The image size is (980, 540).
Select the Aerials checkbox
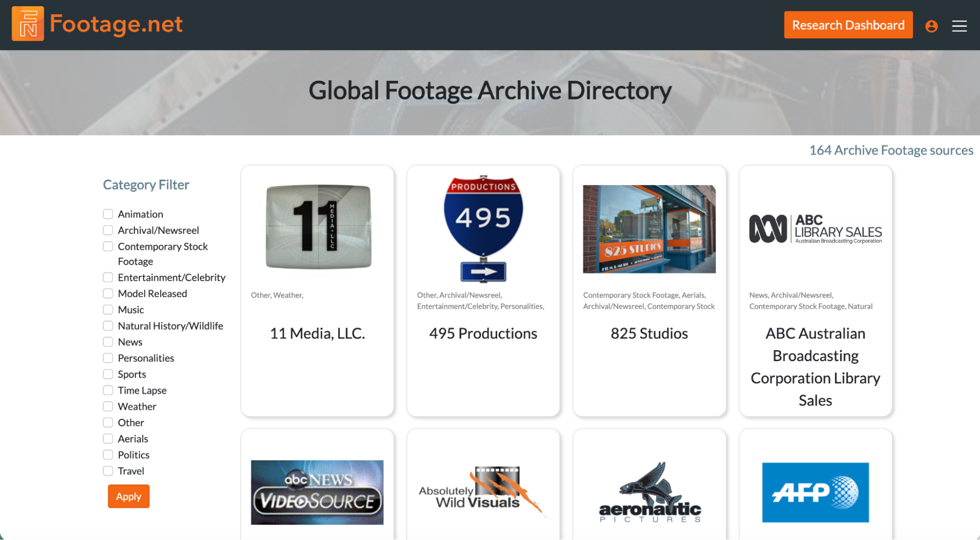pyautogui.click(x=108, y=439)
